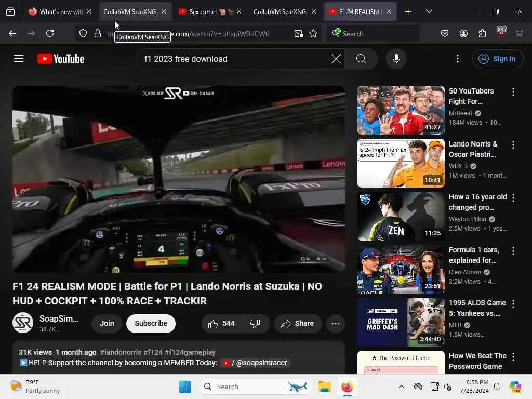532x399 pixels.
Task: Submit YouTube search with magnifier button
Action: click(361, 59)
